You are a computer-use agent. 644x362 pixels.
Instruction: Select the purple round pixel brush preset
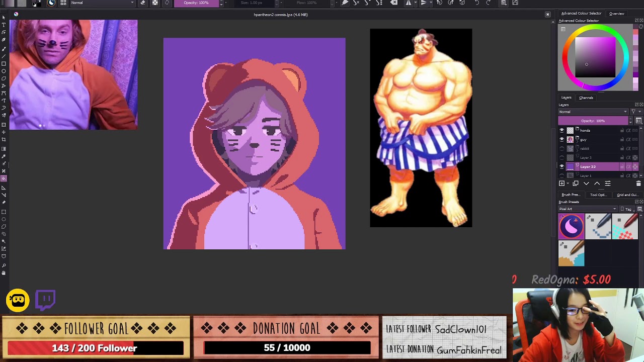point(571,226)
